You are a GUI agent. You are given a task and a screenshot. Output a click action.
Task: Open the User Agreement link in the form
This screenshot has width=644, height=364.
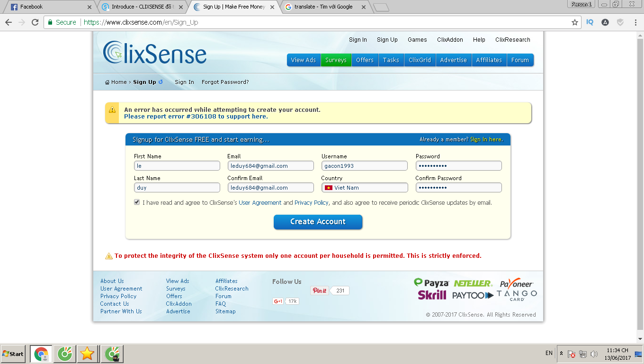(260, 203)
